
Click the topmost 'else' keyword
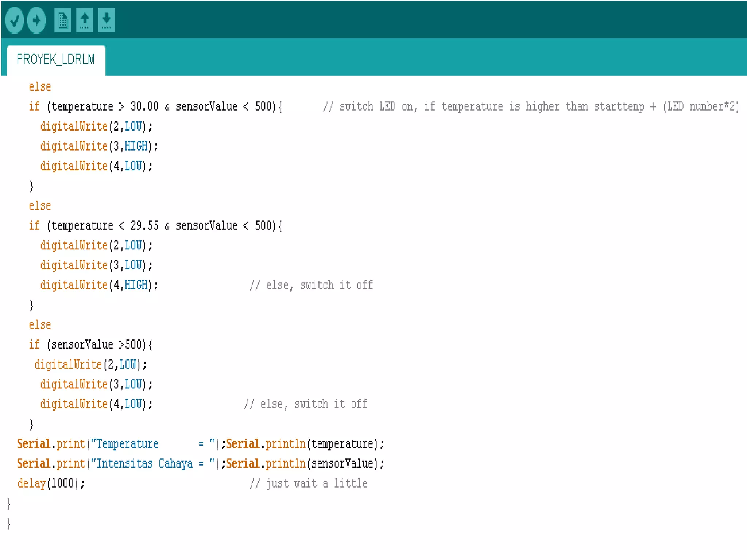point(40,87)
